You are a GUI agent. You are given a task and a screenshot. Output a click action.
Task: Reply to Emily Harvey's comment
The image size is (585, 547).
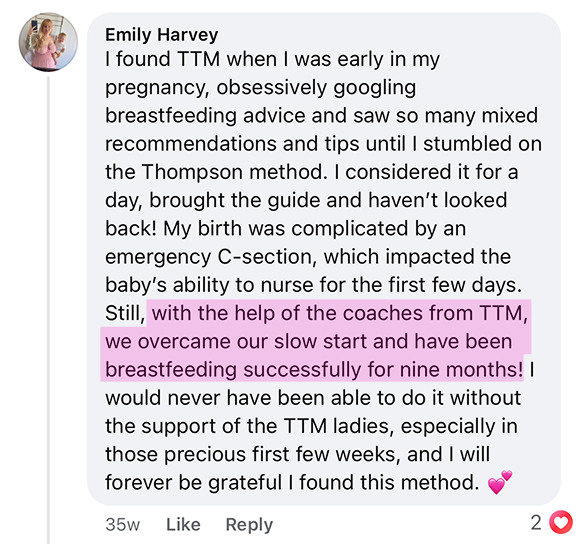click(x=249, y=525)
